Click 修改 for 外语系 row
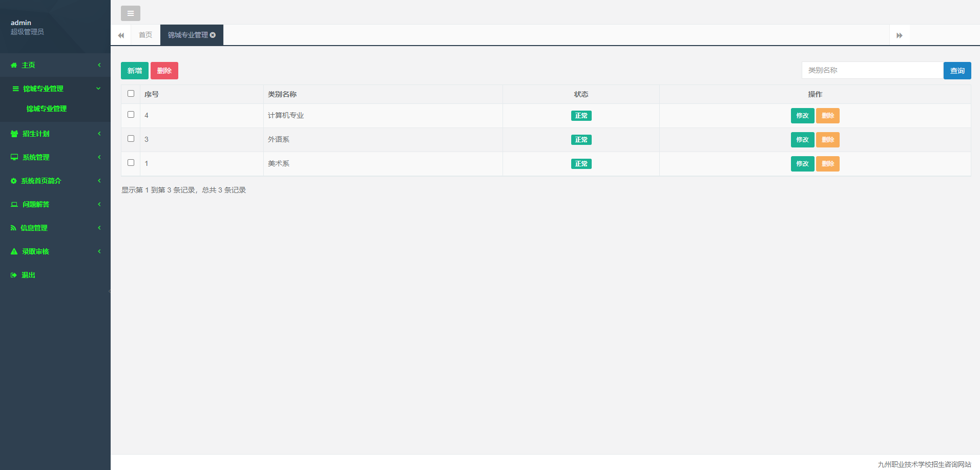The height and width of the screenshot is (470, 980). (x=802, y=140)
